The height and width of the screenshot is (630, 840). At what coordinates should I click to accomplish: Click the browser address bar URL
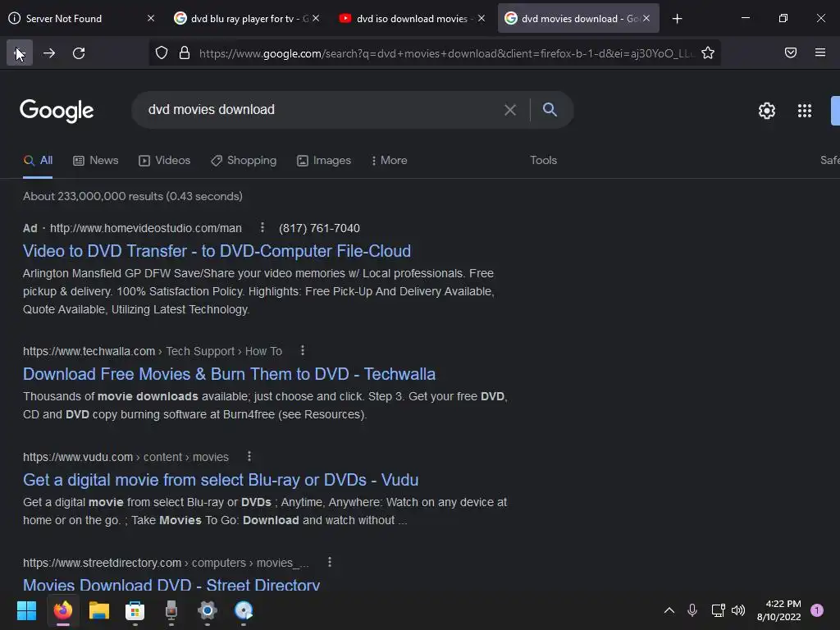(445, 53)
